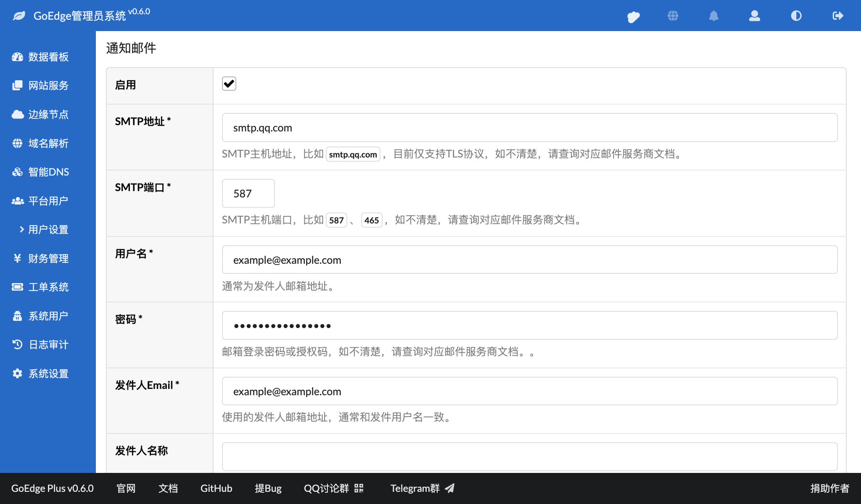Go to 工单系统 menu item

pos(48,287)
